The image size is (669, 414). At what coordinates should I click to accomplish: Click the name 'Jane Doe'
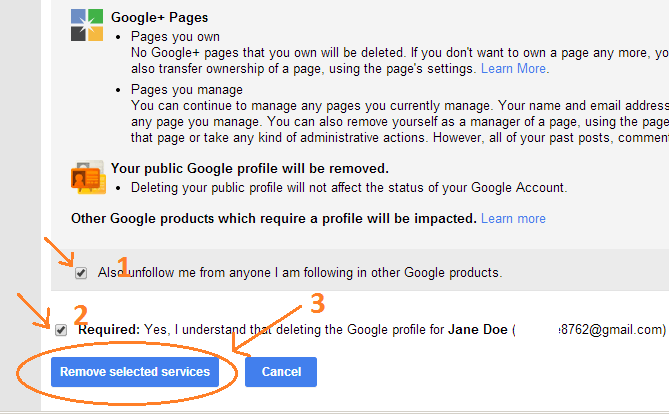[478, 329]
